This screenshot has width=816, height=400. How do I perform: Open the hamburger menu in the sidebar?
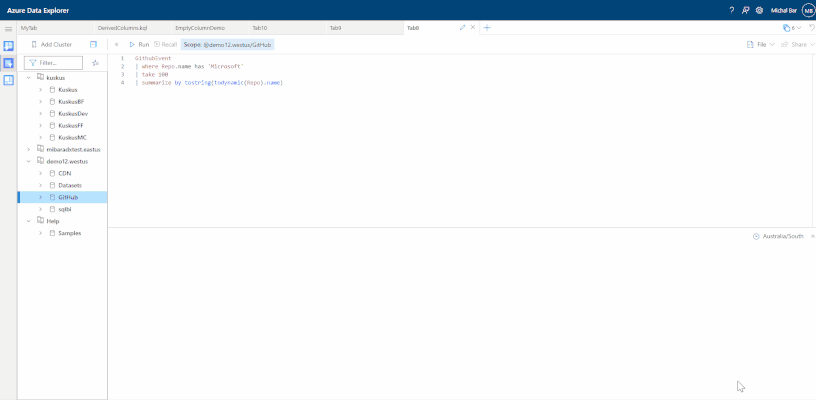click(8, 29)
